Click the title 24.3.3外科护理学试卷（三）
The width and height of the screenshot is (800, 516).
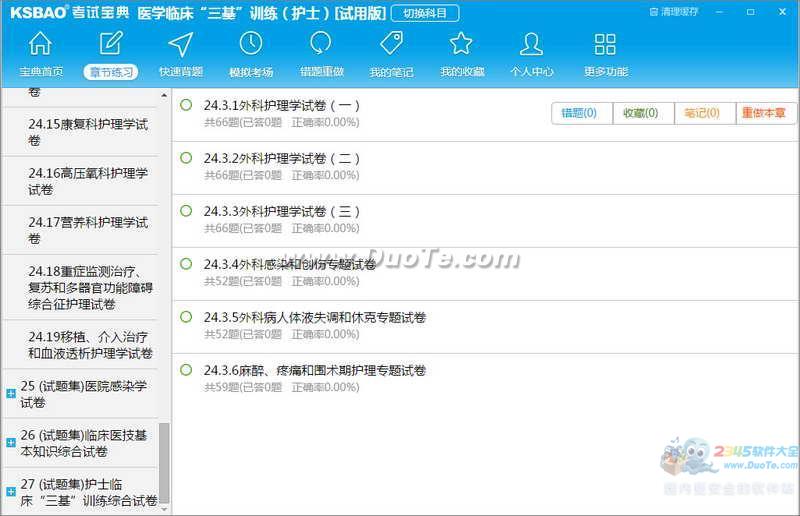[x=282, y=212]
